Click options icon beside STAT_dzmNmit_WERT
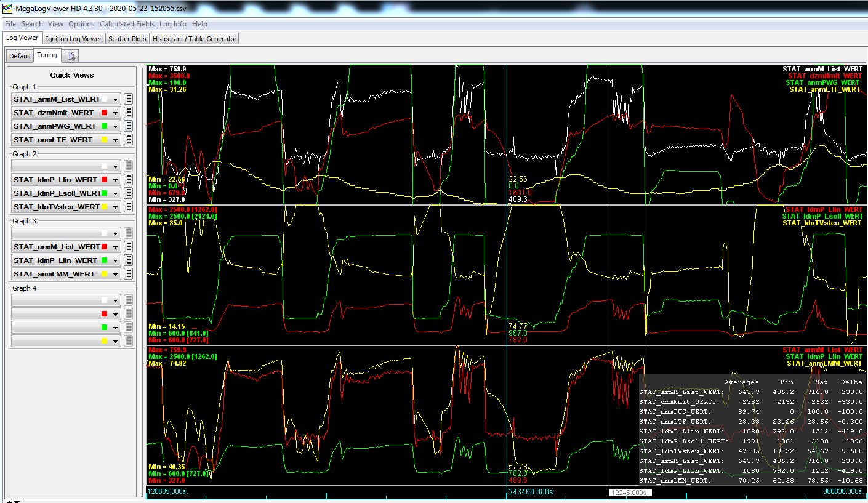 pyautogui.click(x=129, y=113)
